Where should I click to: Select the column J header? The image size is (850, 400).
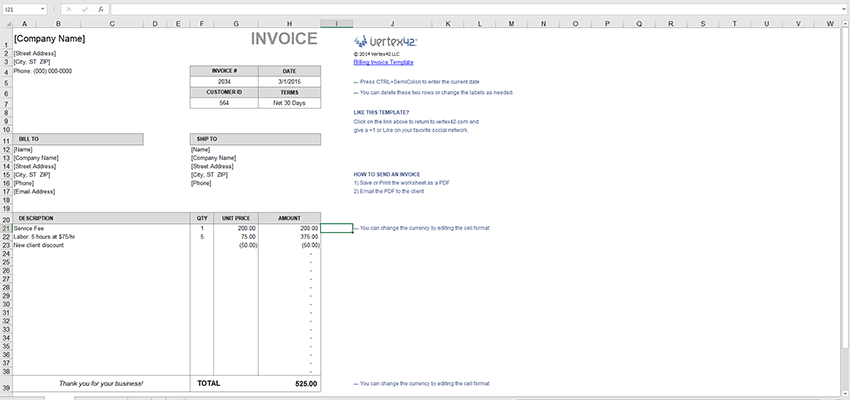392,24
